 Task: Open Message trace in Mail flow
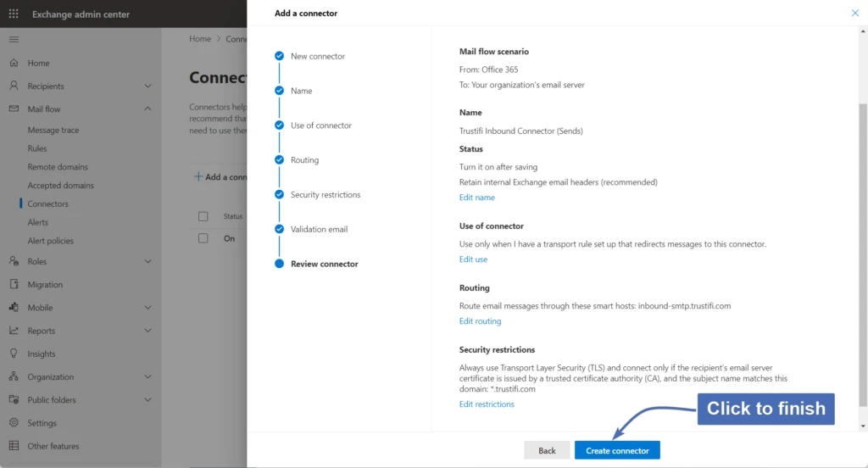(x=53, y=131)
